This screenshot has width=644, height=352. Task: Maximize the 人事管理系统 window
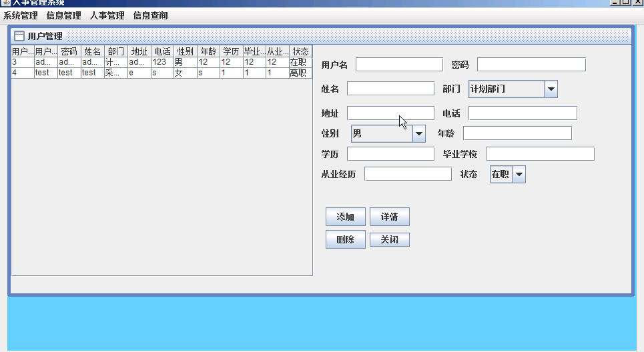click(625, 2)
